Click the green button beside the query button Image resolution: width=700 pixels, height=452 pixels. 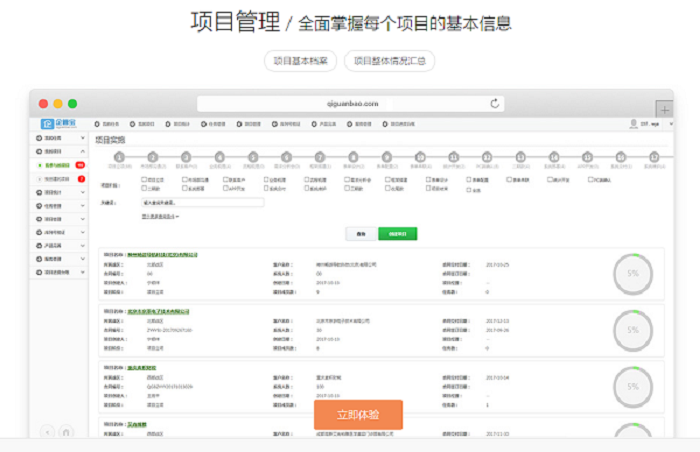point(397,234)
